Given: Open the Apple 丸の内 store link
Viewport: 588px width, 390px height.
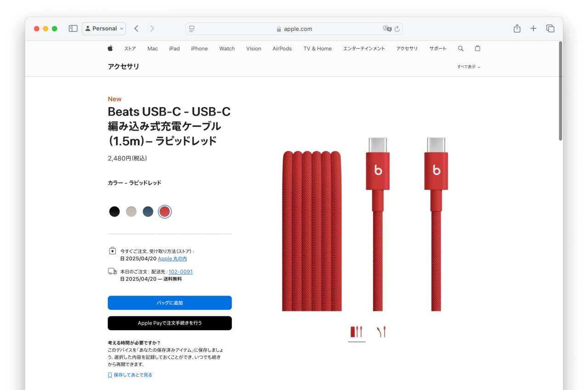Looking at the screenshot, I should (x=172, y=259).
